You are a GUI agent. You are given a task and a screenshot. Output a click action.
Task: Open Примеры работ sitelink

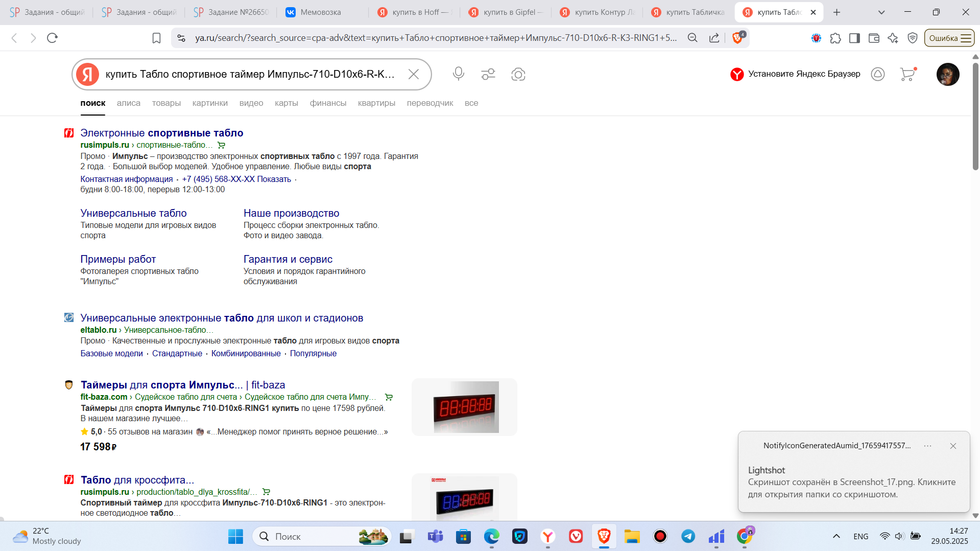(118, 259)
